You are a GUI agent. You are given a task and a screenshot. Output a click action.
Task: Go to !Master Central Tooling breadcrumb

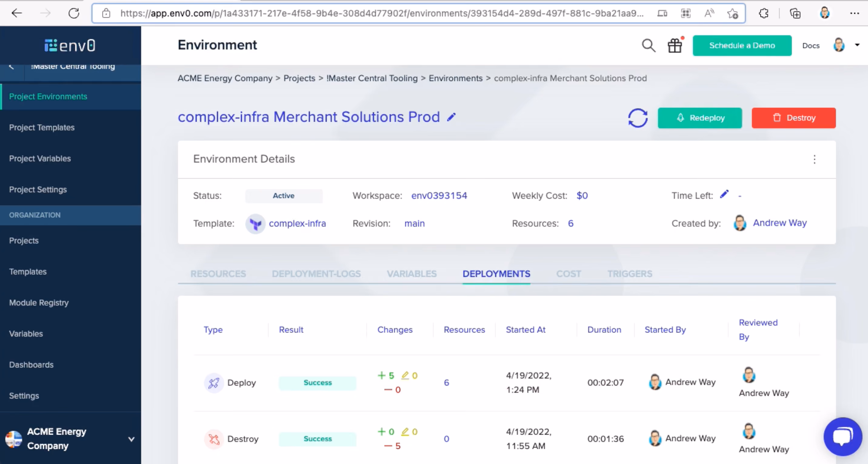tap(372, 78)
